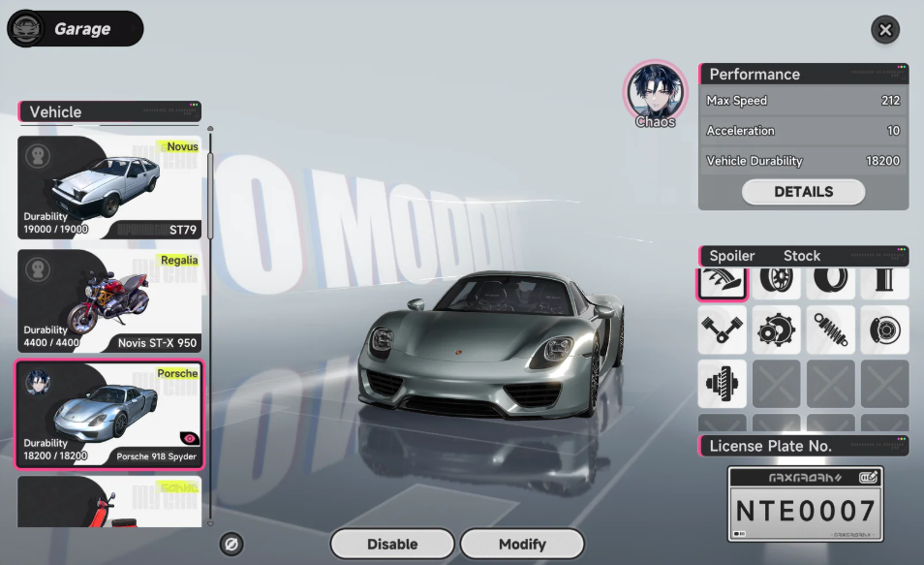Select the Porsche 918 Spyder card
The image size is (924, 565).
coord(109,414)
